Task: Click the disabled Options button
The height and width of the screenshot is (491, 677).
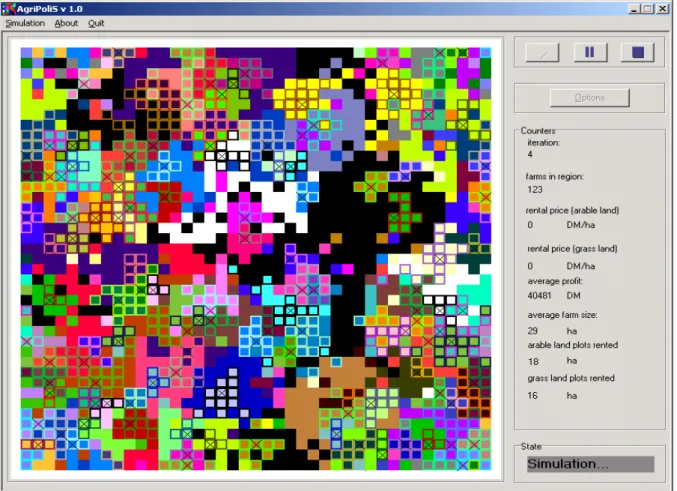Action: (589, 98)
